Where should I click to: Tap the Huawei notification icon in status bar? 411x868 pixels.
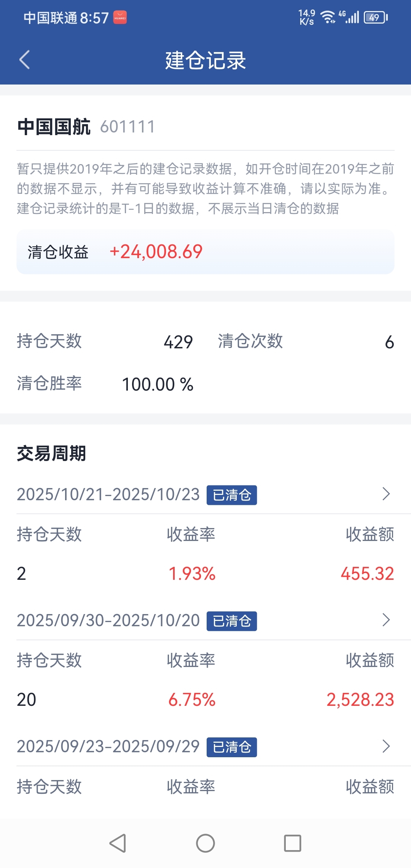pyautogui.click(x=120, y=18)
